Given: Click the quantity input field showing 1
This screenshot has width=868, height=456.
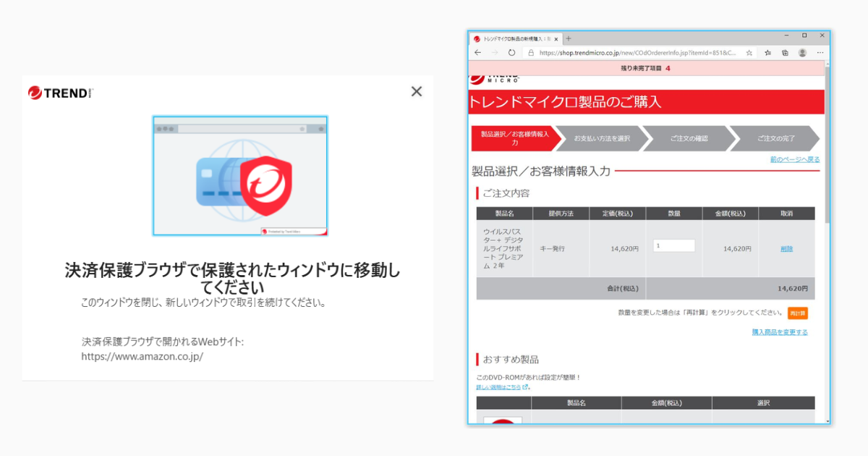Looking at the screenshot, I should (674, 245).
